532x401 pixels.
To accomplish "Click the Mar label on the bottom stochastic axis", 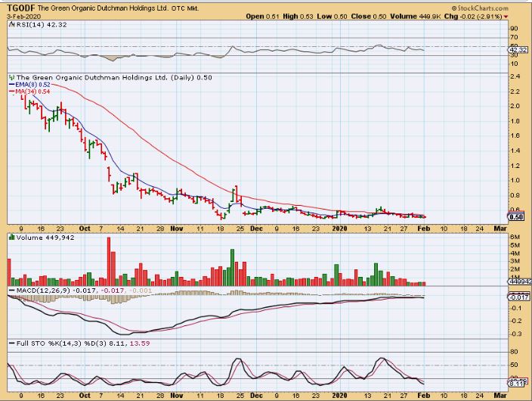I will (500, 395).
